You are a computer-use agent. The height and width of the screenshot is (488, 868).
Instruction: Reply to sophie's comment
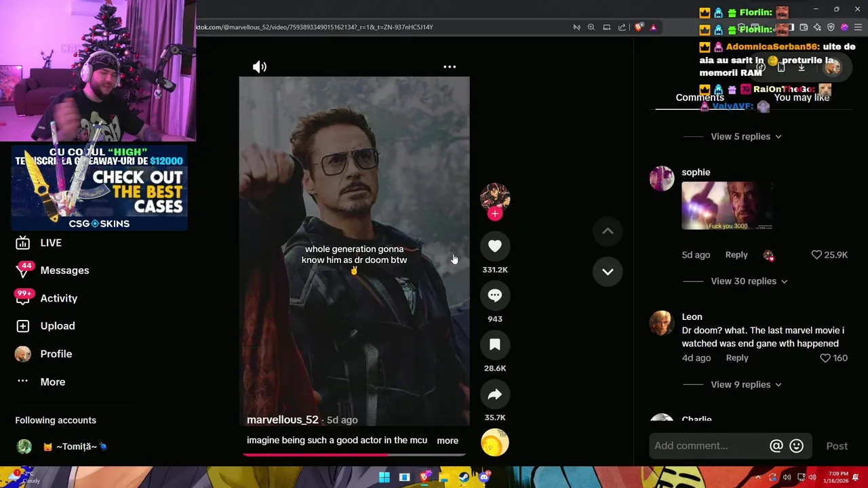[x=736, y=255]
